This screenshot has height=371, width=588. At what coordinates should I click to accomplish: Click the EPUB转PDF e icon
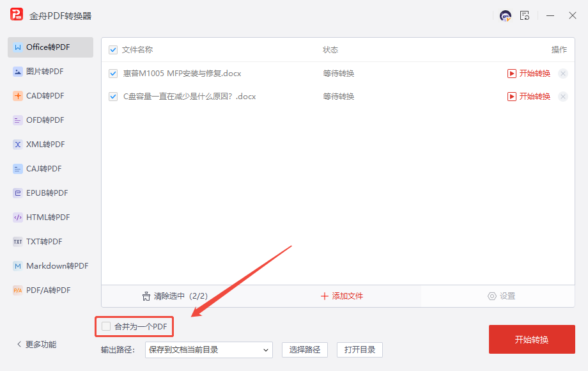tap(18, 193)
